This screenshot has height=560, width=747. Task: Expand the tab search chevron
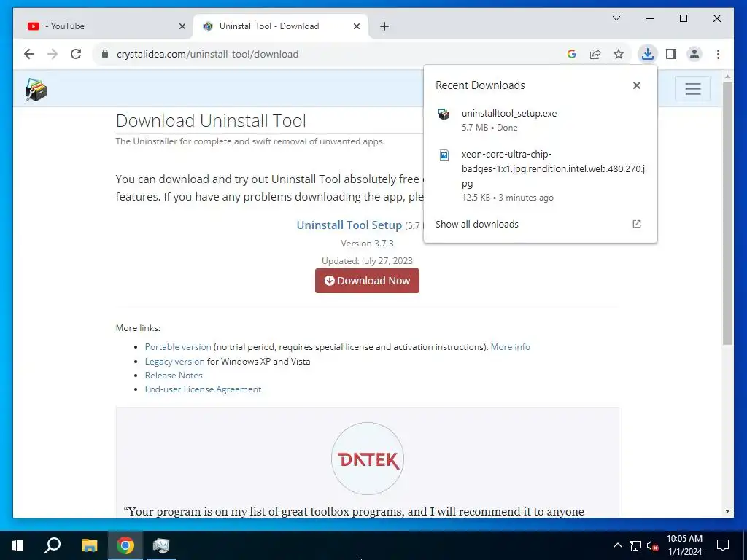[616, 18]
